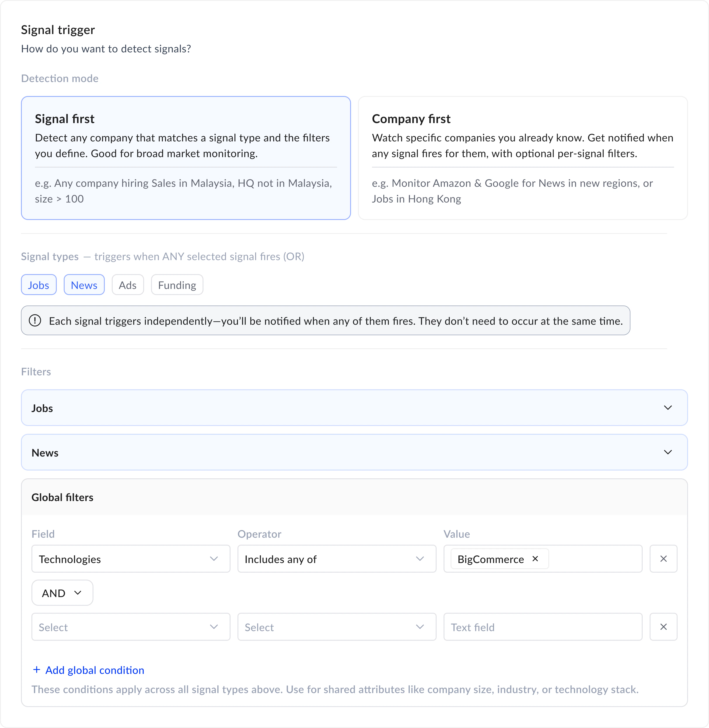The width and height of the screenshot is (709, 728).
Task: Enable the Funding signal type
Action: (177, 285)
